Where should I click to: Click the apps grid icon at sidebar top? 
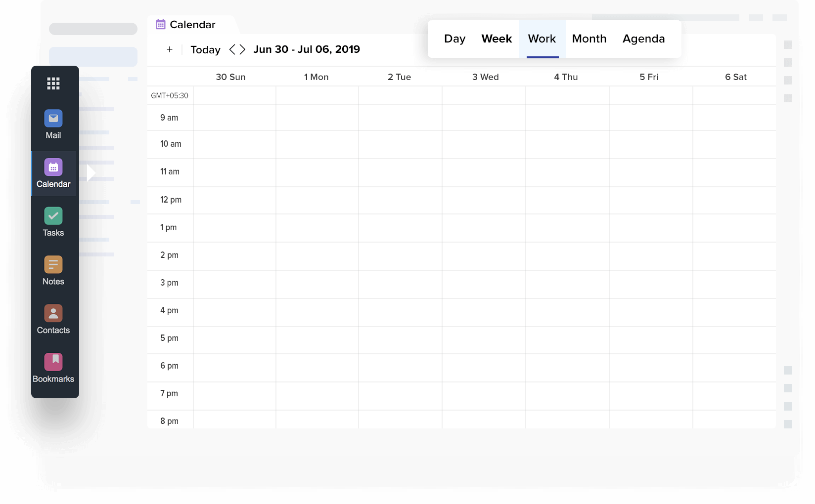pyautogui.click(x=53, y=84)
